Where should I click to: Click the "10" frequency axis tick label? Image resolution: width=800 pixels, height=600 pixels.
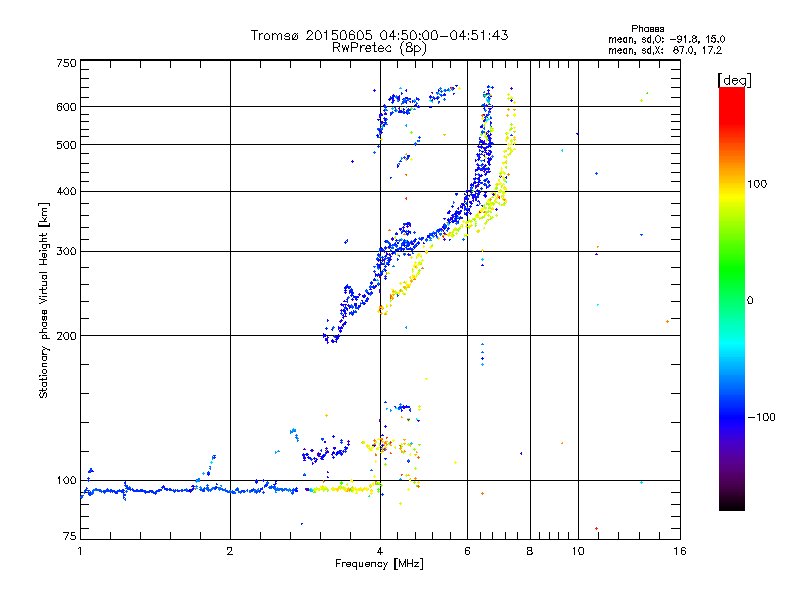pyautogui.click(x=578, y=551)
